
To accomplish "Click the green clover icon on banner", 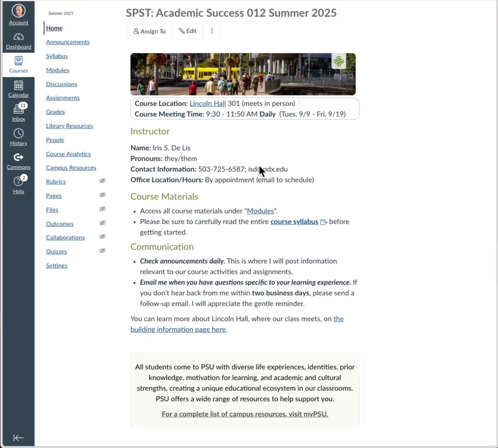I will click(x=339, y=62).
